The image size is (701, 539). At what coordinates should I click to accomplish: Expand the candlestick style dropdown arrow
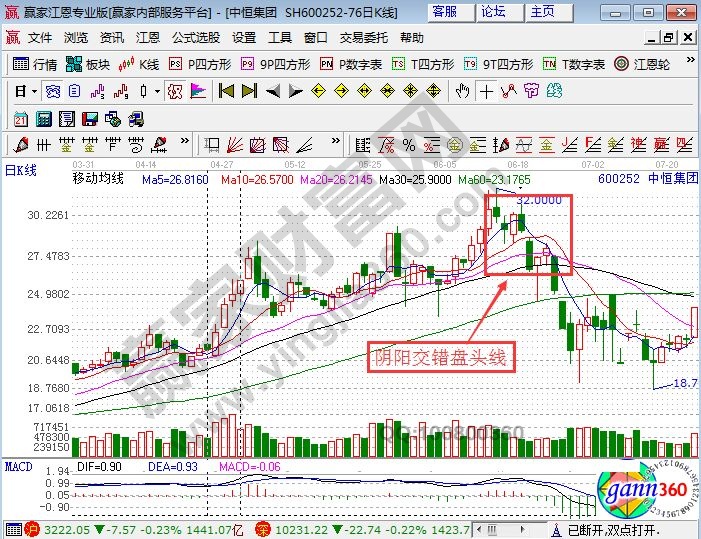pyautogui.click(x=156, y=91)
